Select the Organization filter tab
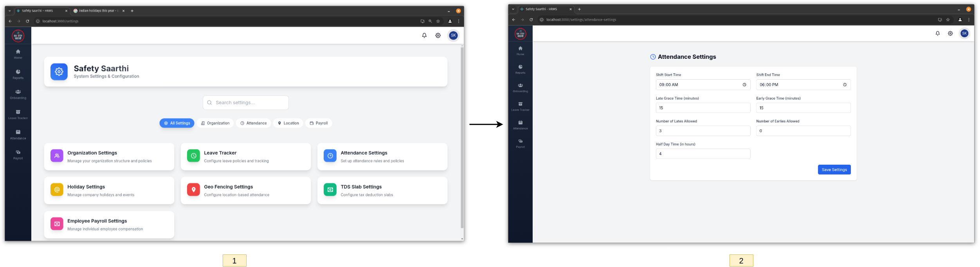 [x=215, y=123]
